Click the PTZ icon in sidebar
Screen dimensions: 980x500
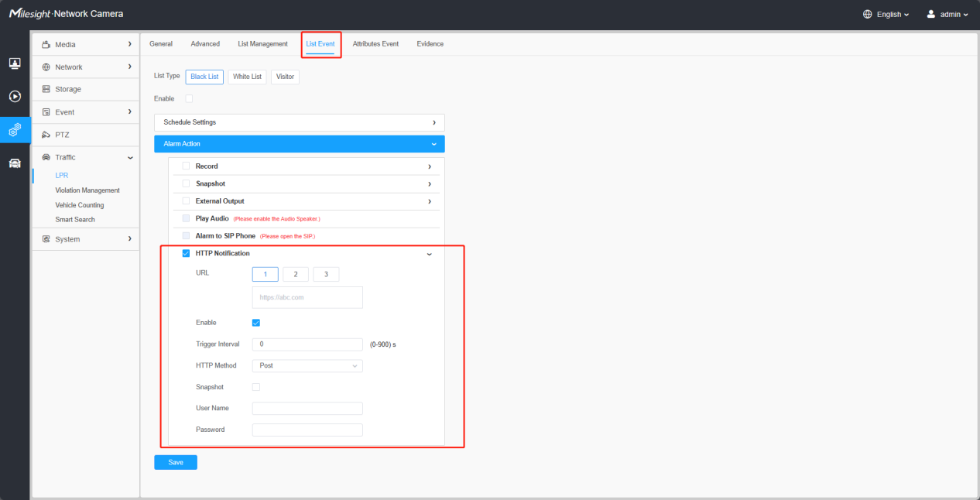pos(46,135)
